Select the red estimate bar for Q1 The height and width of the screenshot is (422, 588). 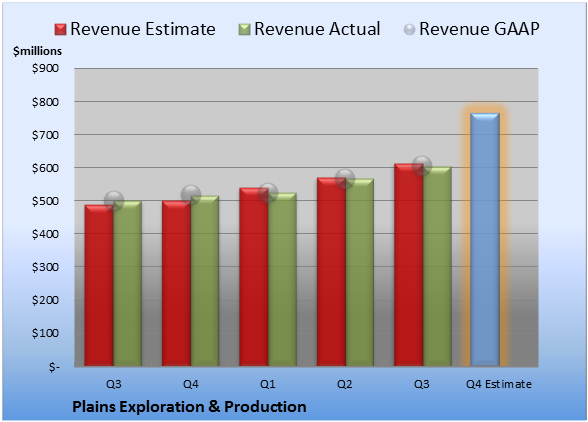pos(254,277)
